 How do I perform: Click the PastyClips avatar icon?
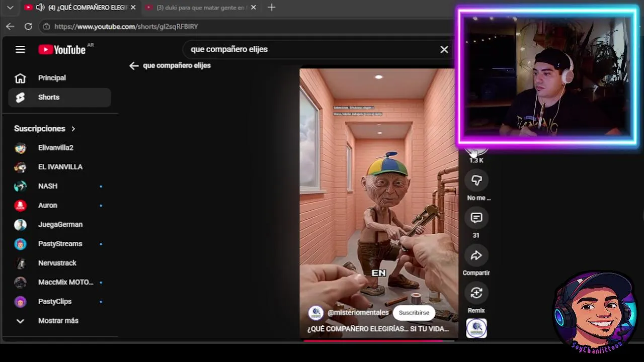click(20, 302)
